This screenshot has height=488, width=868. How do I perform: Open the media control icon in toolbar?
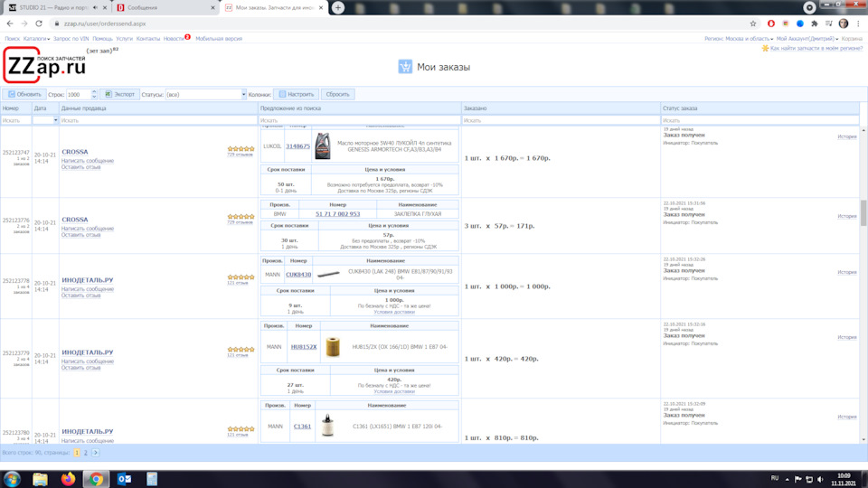[x=829, y=23]
